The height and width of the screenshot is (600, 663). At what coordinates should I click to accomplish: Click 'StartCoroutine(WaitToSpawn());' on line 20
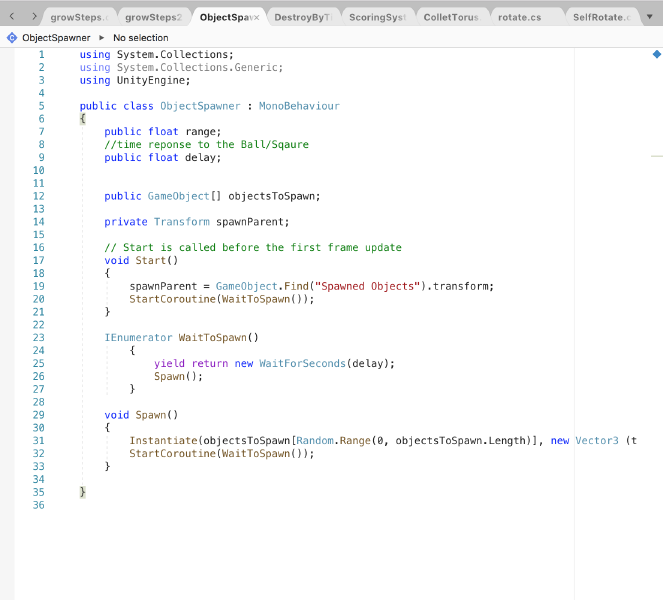click(x=222, y=299)
